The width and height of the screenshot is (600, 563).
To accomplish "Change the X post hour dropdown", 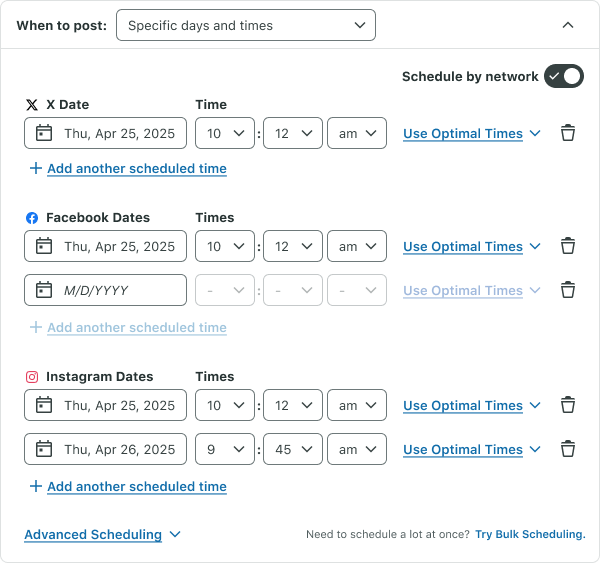I will click(x=225, y=133).
